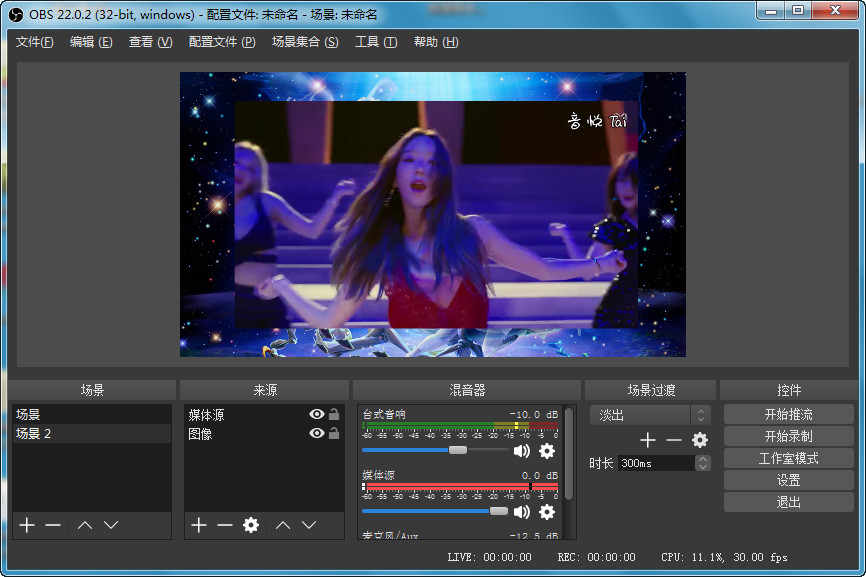Open the 淡出 transition dropdown
This screenshot has height=577, width=866.
point(650,415)
